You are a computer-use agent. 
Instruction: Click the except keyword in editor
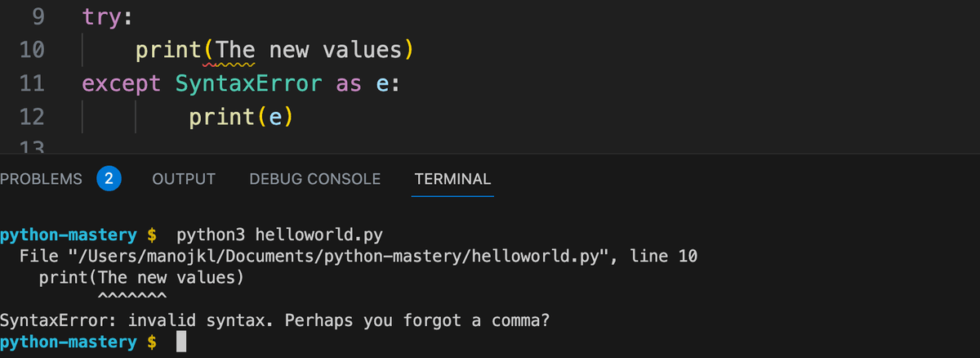click(x=122, y=84)
